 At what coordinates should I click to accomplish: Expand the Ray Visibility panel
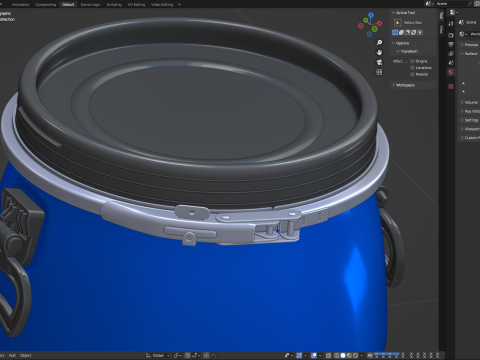(x=470, y=111)
